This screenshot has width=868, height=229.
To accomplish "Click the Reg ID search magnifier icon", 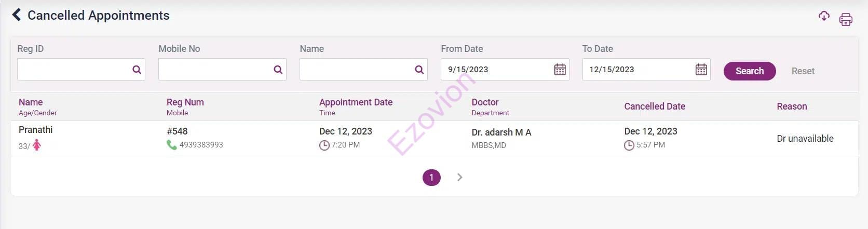I will coord(137,70).
